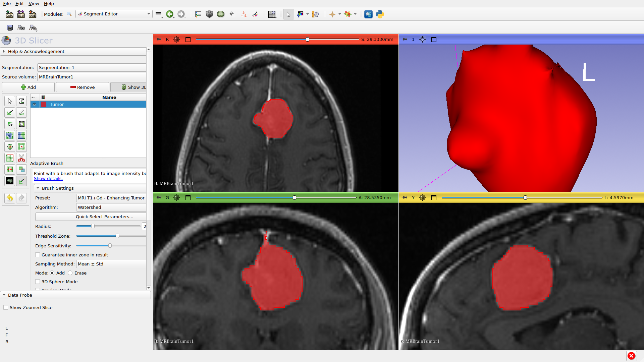Click the Show details link
This screenshot has height=362, width=644.
48,178
